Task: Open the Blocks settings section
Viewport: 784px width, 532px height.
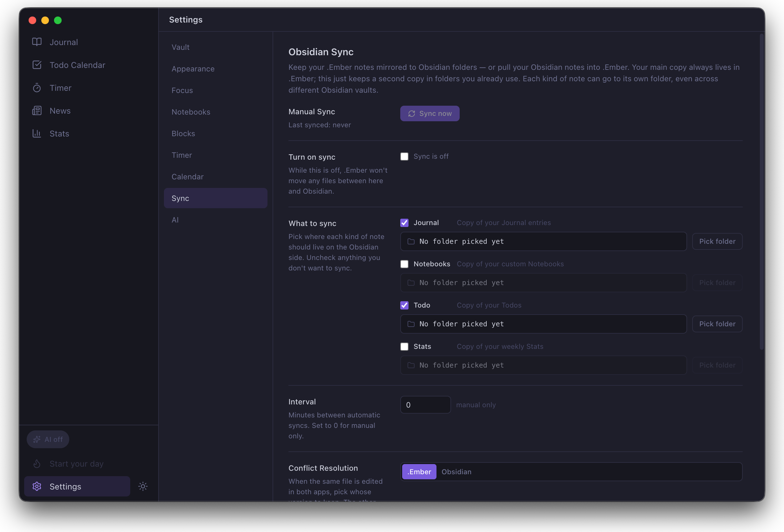Action: [x=216, y=134]
